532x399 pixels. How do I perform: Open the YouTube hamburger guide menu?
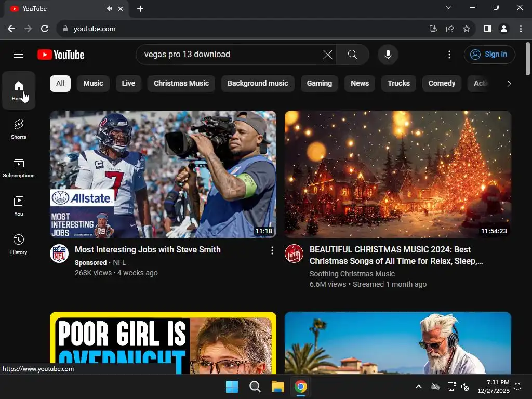(x=19, y=54)
